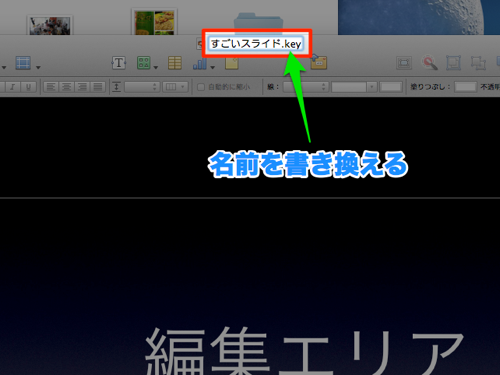Click the 編集エリア text on the slide

[x=305, y=351]
